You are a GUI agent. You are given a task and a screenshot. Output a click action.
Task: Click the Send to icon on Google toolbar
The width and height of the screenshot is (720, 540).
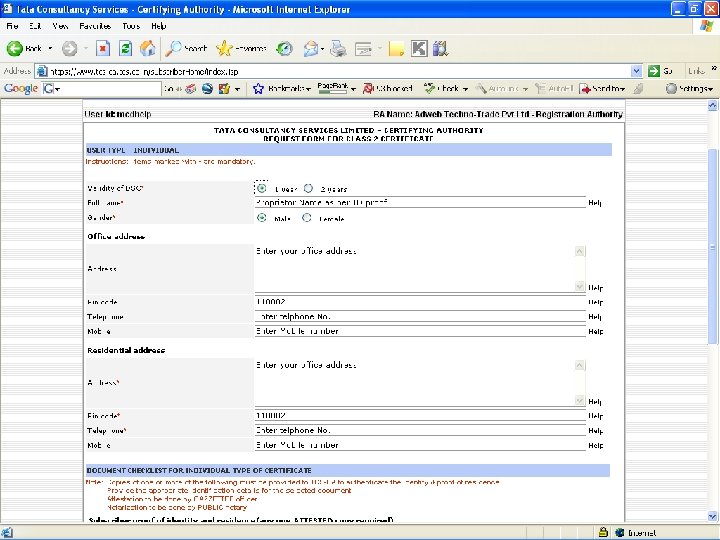coord(585,89)
